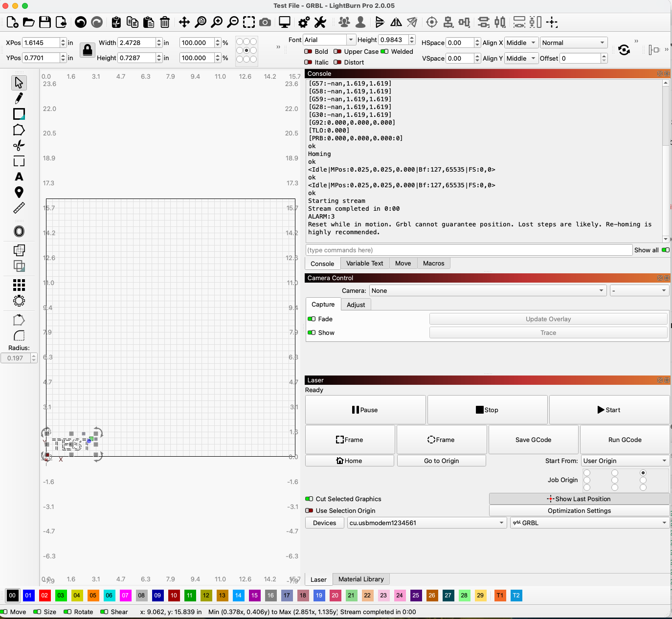Viewport: 672px width, 619px height.
Task: Switch to the Macros tab
Action: pos(433,263)
